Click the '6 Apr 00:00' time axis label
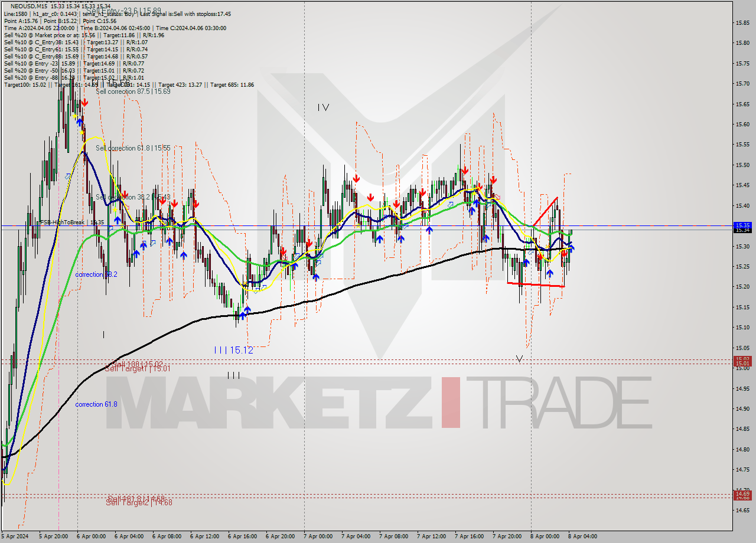 [x=93, y=537]
